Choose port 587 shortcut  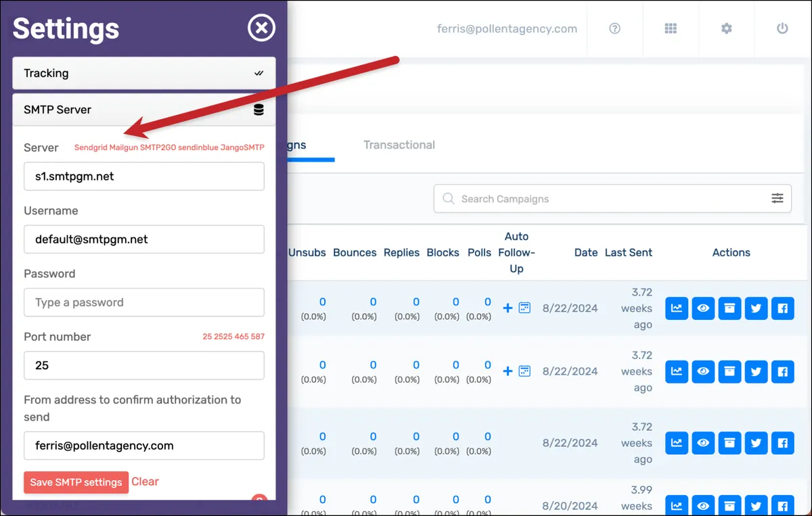pos(258,337)
